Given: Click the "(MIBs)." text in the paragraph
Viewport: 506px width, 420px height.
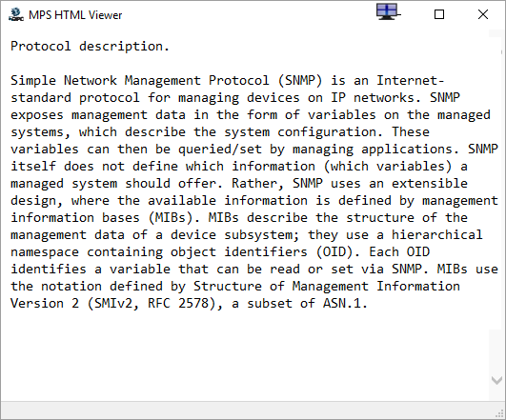Looking at the screenshot, I should click(174, 218).
